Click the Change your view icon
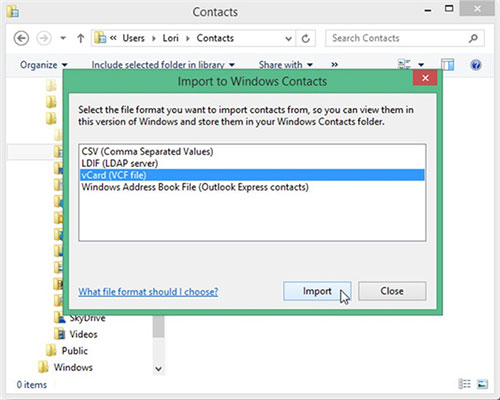 [404, 64]
